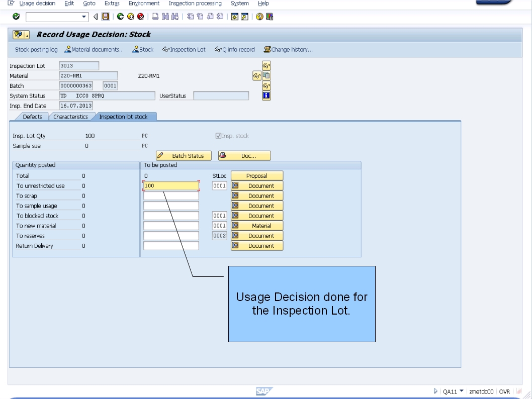Open the QA11 system dropdown in status bar
This screenshot has height=399, width=532.
click(462, 391)
